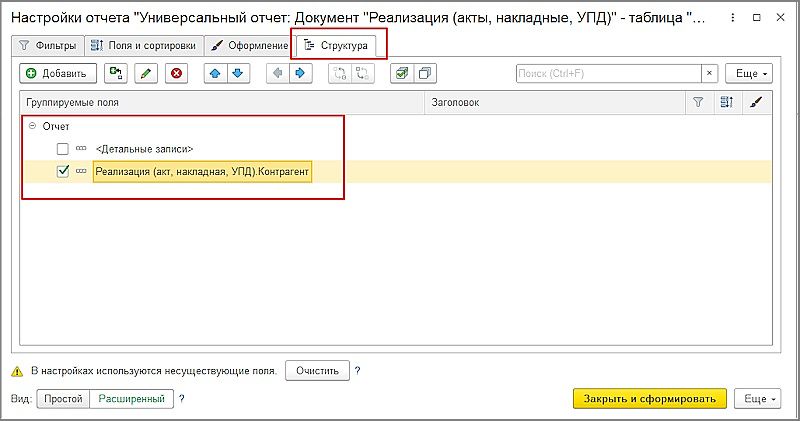Open the Поля и сортировки tab
The width and height of the screenshot is (800, 421).
(144, 45)
